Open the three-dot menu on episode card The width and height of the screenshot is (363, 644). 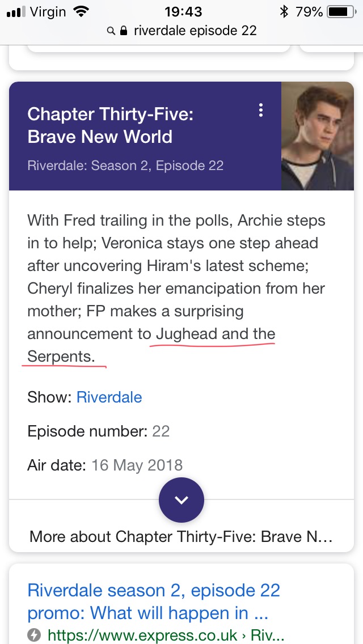point(261,110)
